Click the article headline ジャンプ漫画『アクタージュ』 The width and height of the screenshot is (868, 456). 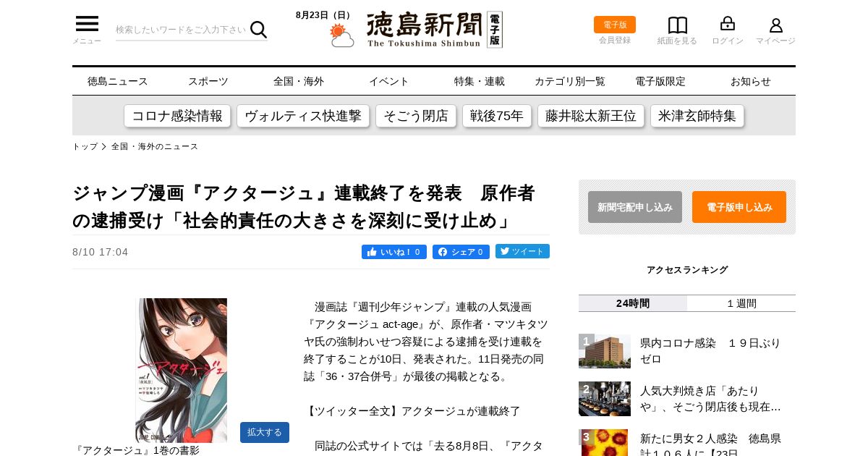coord(304,206)
